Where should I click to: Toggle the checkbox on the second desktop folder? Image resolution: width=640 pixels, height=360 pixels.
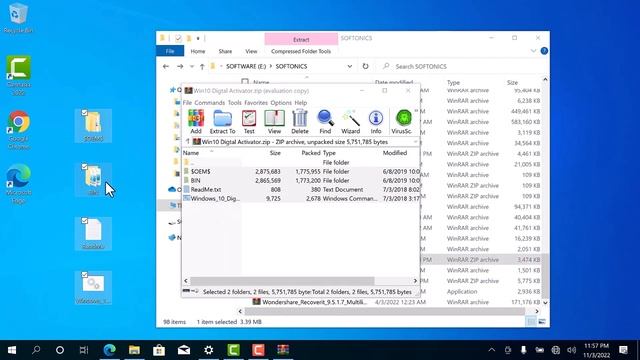(x=84, y=167)
